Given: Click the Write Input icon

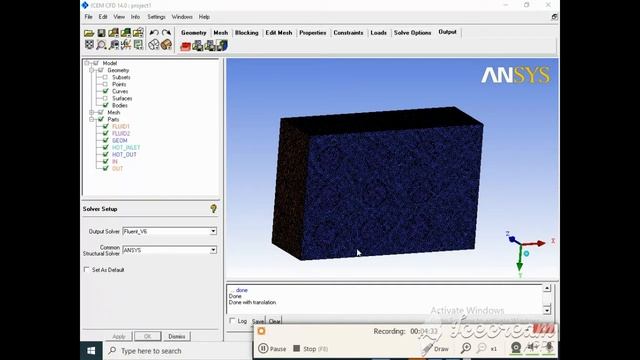Looking at the screenshot, I should tap(222, 46).
